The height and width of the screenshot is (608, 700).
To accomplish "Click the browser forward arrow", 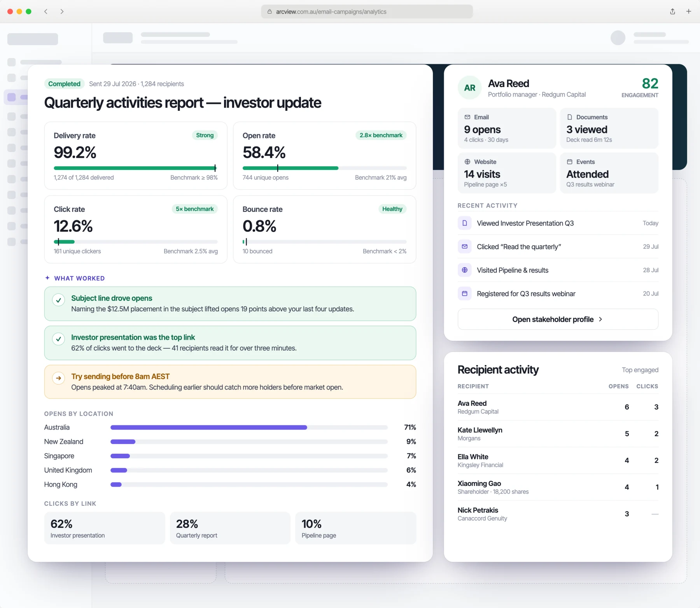I will tap(62, 11).
